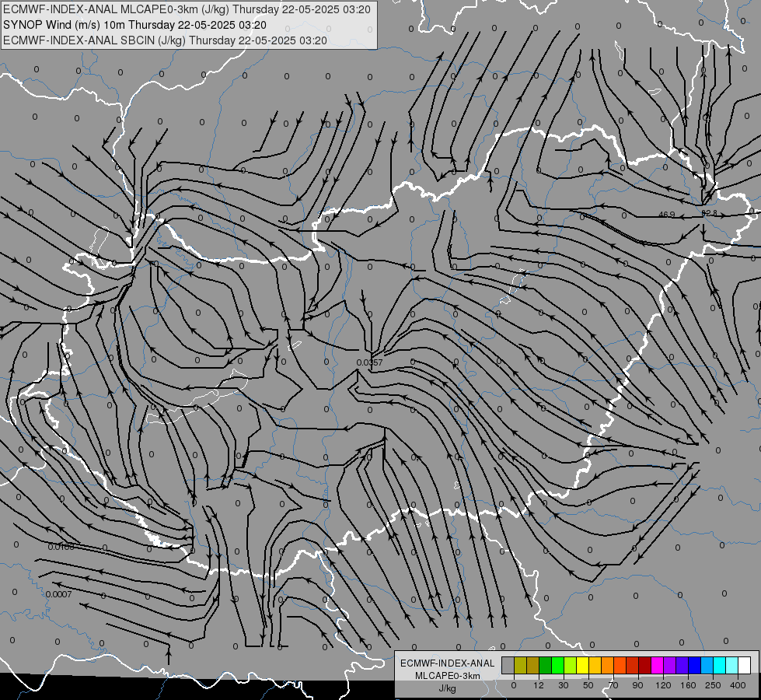Screen dimensions: 761x700
Task: Click the J/kg unit label in legend
Action: (447, 688)
